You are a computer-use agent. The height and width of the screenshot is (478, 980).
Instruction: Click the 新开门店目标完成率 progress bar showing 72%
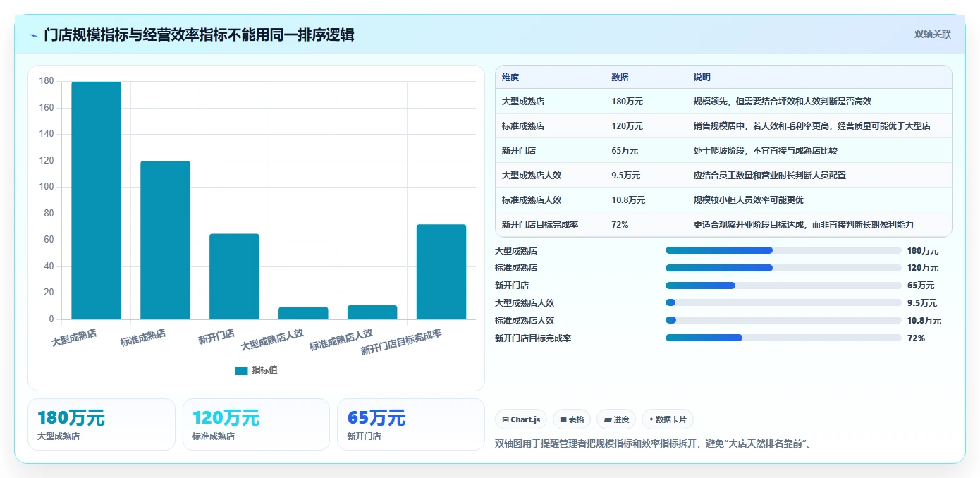783,338
